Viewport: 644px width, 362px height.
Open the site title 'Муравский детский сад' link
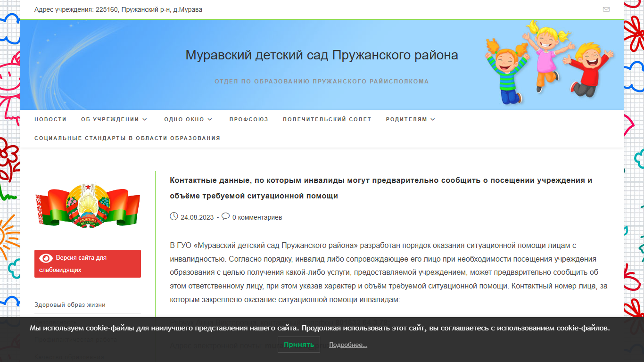(x=322, y=55)
